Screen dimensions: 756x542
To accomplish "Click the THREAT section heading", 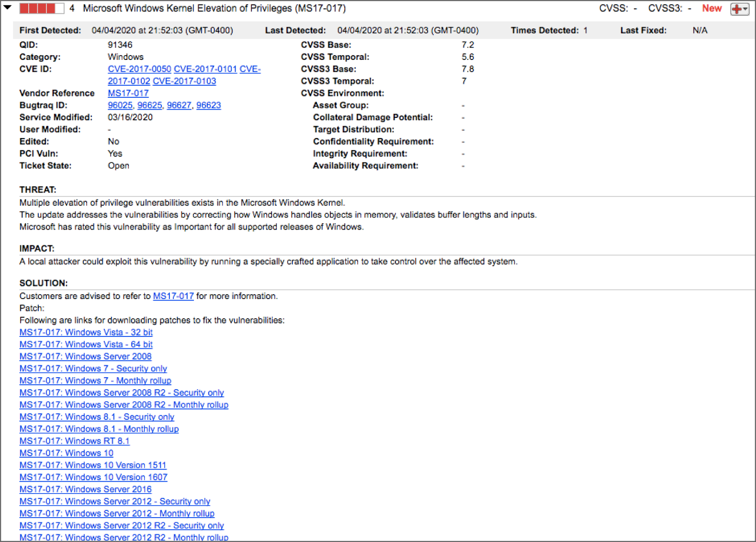I will pos(38,190).
